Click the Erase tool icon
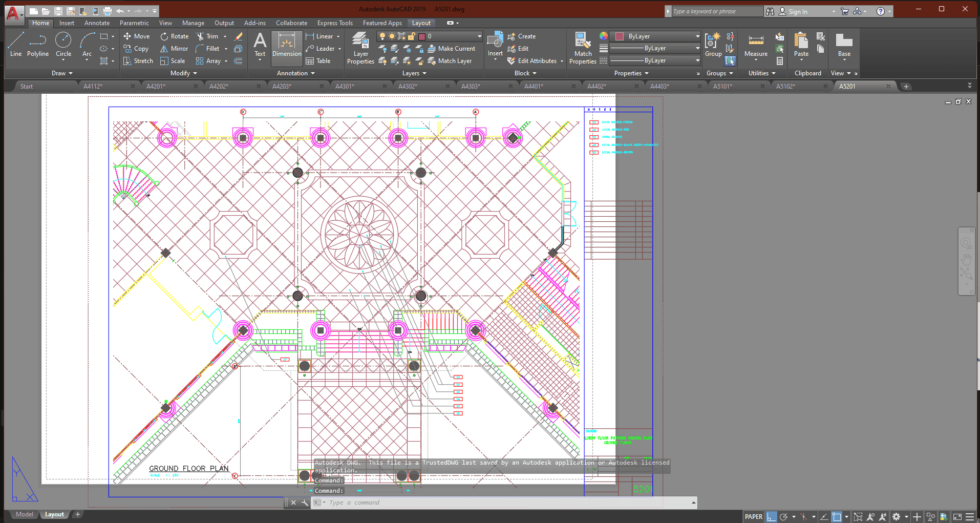980x523 pixels. [x=238, y=36]
